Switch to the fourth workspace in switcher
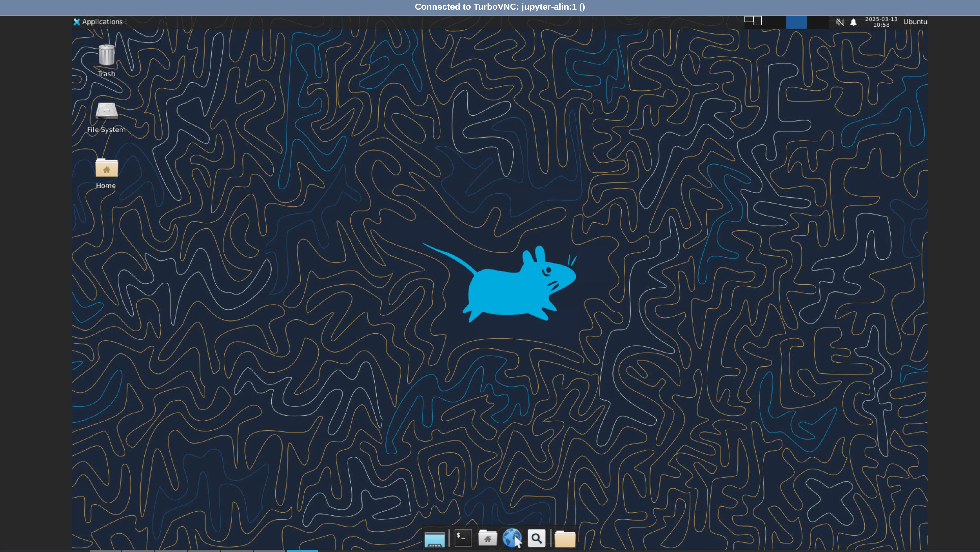 [817, 22]
